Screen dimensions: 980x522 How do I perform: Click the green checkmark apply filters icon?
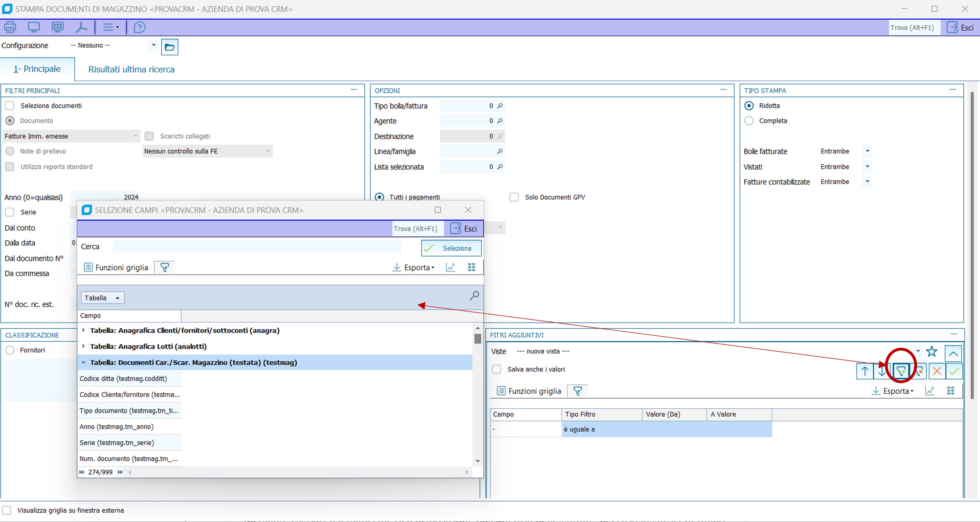(x=954, y=371)
